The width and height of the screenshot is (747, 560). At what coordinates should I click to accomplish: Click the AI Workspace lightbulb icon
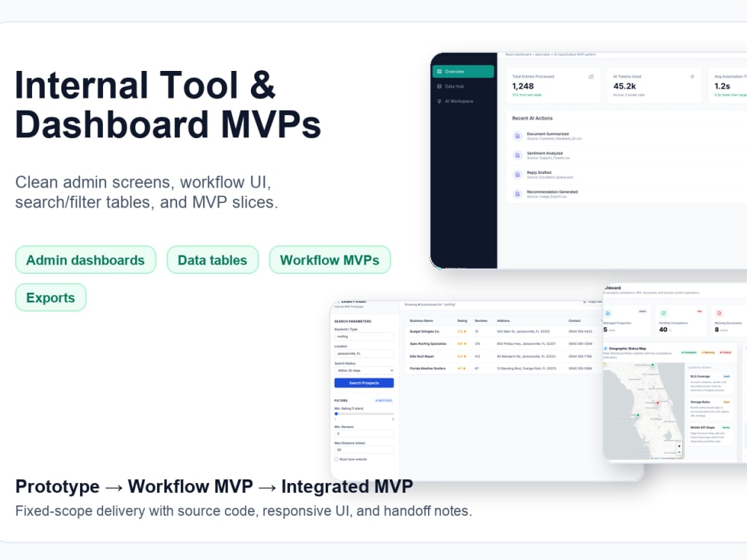pyautogui.click(x=439, y=101)
